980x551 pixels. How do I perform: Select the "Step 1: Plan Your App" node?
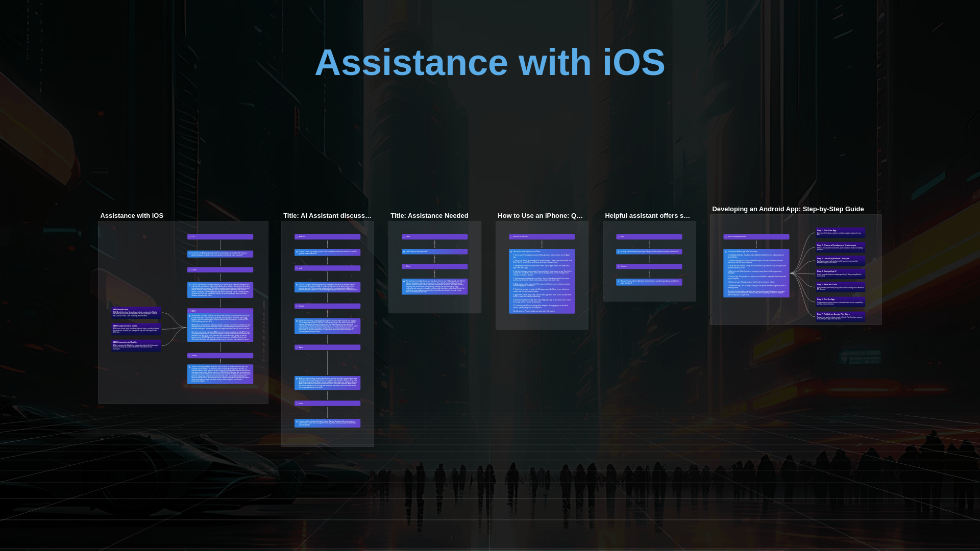pyautogui.click(x=841, y=233)
